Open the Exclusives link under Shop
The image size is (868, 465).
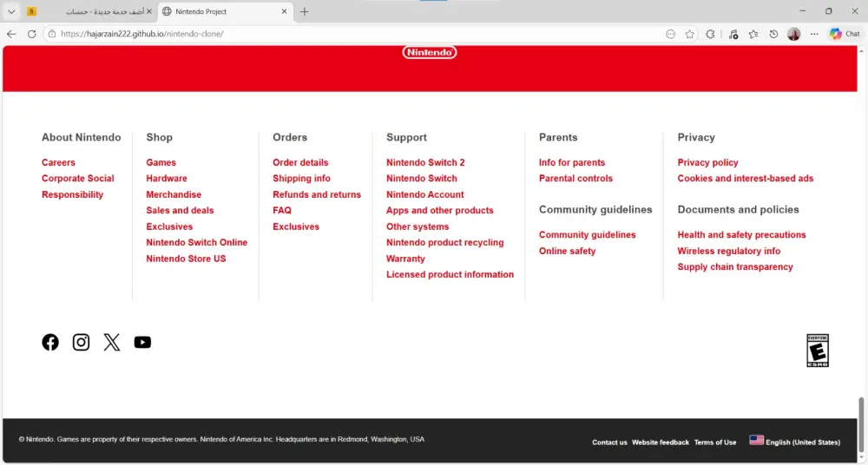[x=169, y=226]
